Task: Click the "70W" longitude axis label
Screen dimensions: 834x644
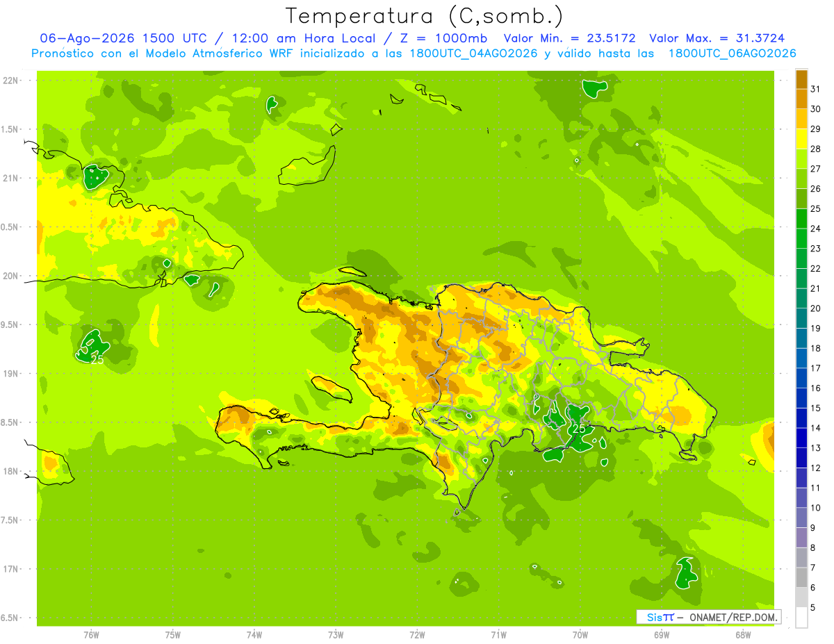Action: (x=580, y=635)
